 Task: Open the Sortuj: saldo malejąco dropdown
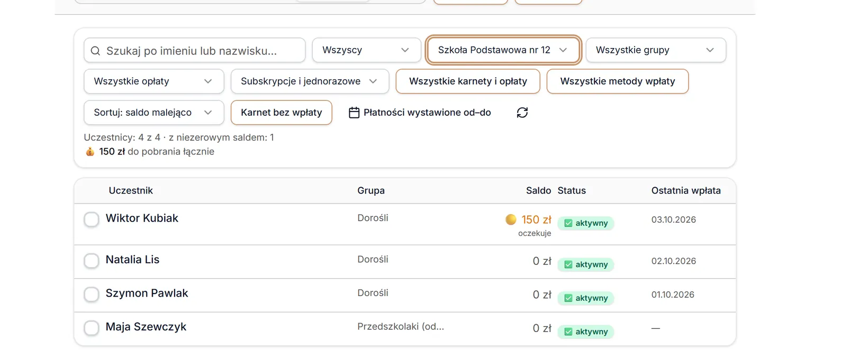154,113
